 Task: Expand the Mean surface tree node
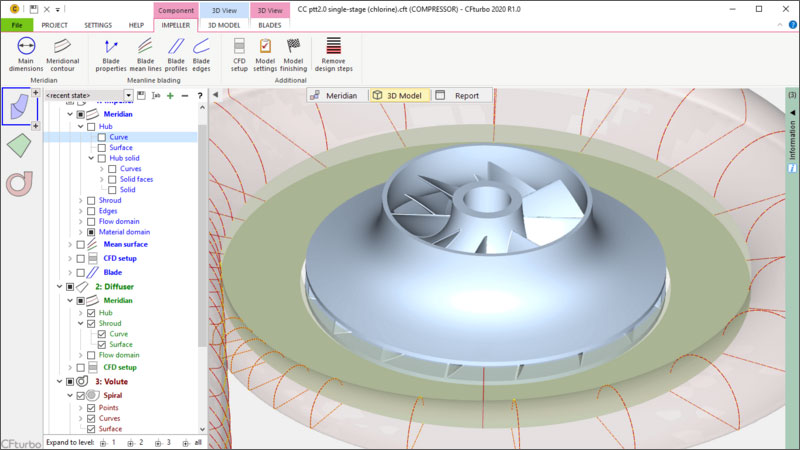(x=70, y=243)
